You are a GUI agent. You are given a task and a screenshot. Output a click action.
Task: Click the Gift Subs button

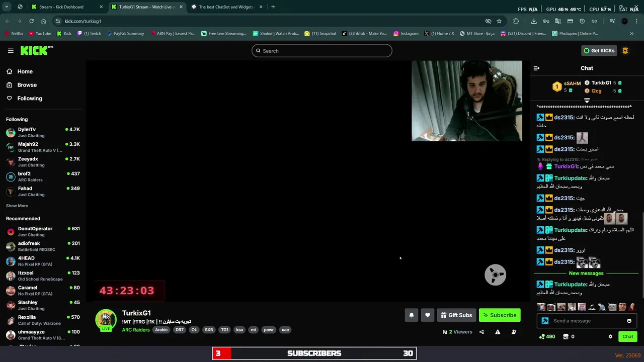point(456,315)
